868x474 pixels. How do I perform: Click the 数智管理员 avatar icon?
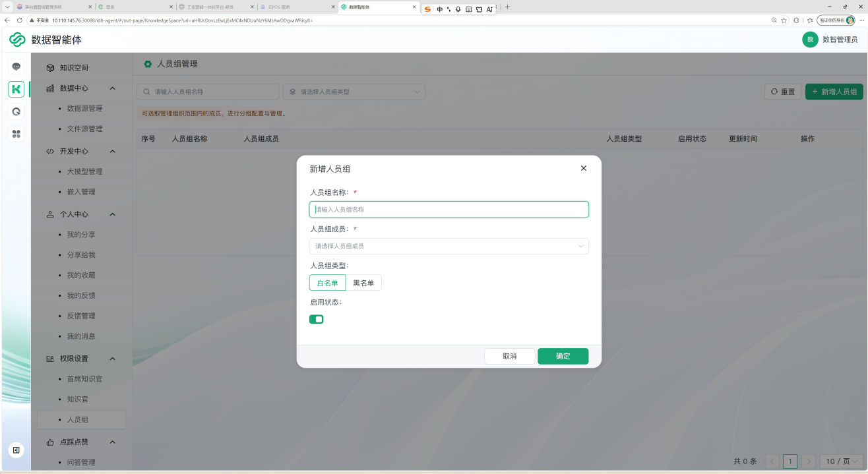(810, 40)
